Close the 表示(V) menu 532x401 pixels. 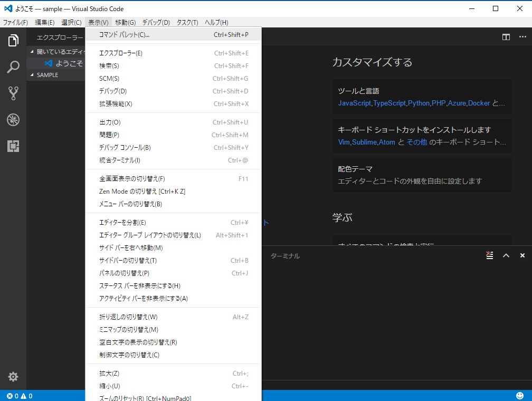pyautogui.click(x=98, y=22)
